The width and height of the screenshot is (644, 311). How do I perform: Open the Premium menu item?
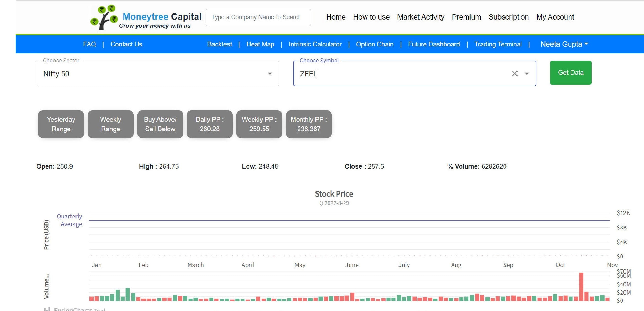[466, 17]
